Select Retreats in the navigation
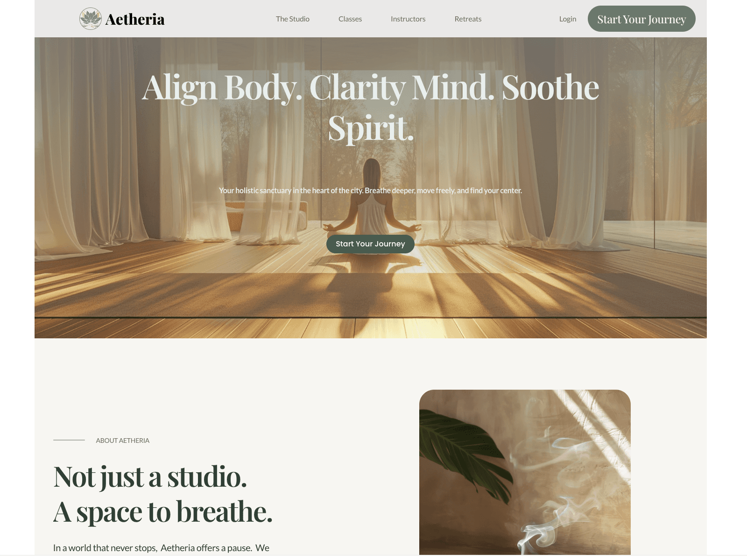 click(468, 19)
